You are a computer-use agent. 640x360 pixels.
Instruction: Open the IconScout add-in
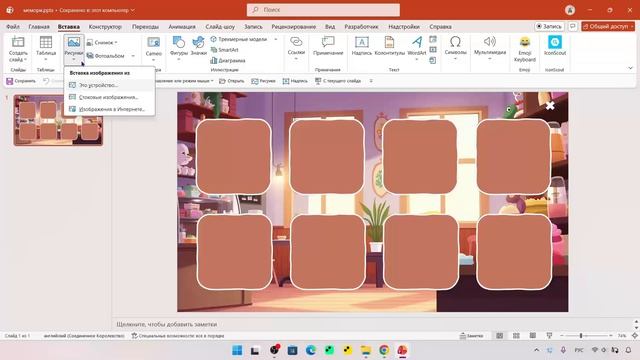coord(555,46)
